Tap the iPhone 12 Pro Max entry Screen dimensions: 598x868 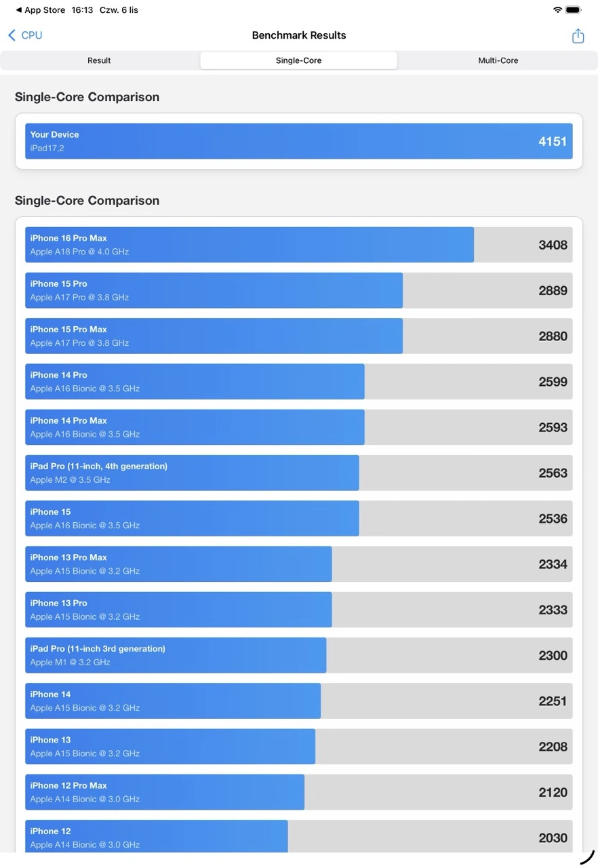pos(298,792)
